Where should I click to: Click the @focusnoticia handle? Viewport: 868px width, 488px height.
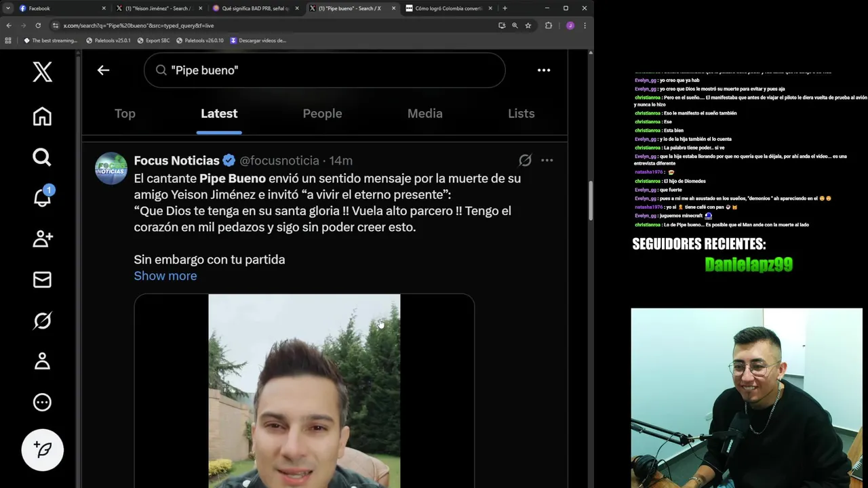[x=279, y=161]
